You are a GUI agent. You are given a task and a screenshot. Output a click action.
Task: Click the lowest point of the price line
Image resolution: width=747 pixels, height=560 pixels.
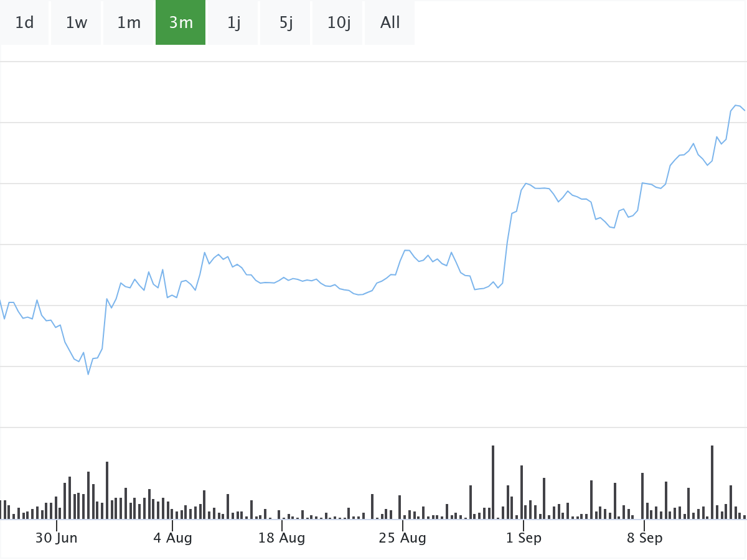[x=88, y=374]
